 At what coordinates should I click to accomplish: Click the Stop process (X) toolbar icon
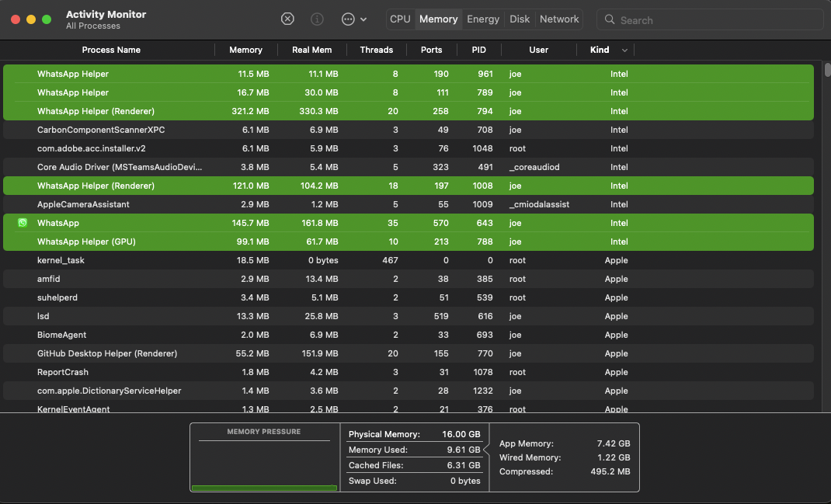[287, 19]
